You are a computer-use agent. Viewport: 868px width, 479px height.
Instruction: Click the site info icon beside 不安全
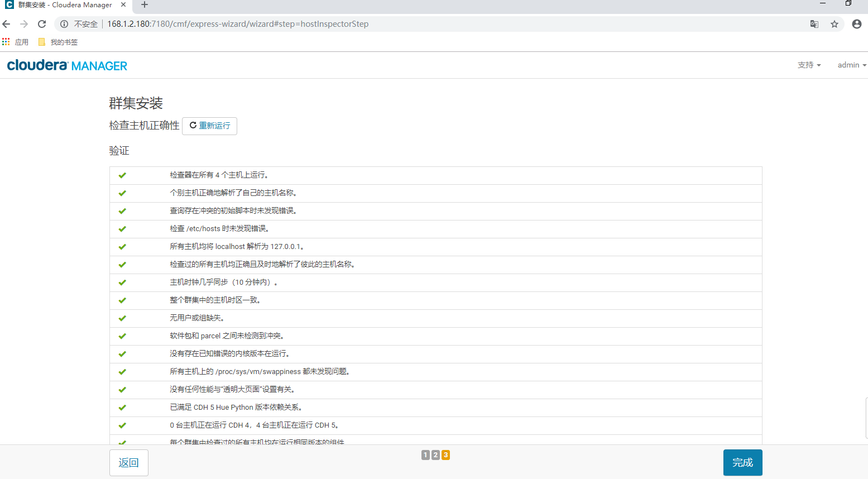(x=64, y=24)
